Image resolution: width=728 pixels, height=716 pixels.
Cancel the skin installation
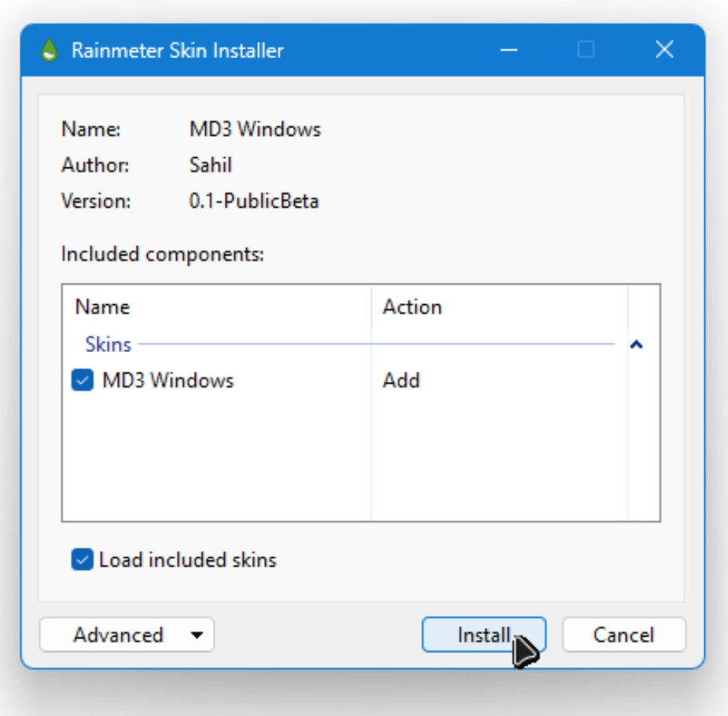[623, 635]
